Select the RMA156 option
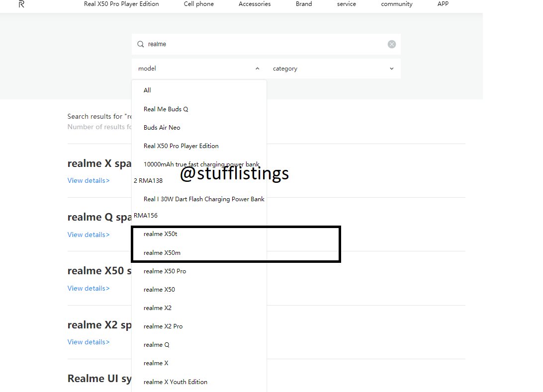This screenshot has height=392, width=543. pos(145,216)
